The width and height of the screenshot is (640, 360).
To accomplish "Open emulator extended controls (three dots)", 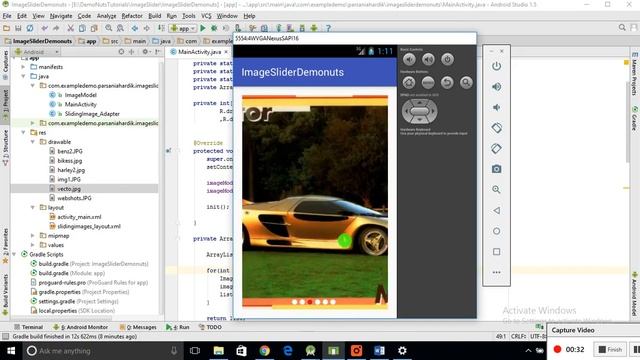I will [496, 272].
